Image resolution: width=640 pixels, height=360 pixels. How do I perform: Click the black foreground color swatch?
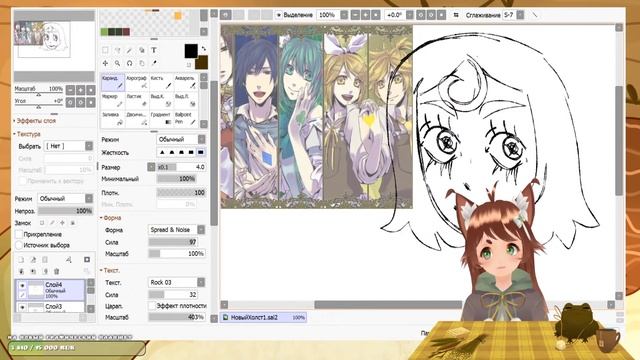point(191,51)
